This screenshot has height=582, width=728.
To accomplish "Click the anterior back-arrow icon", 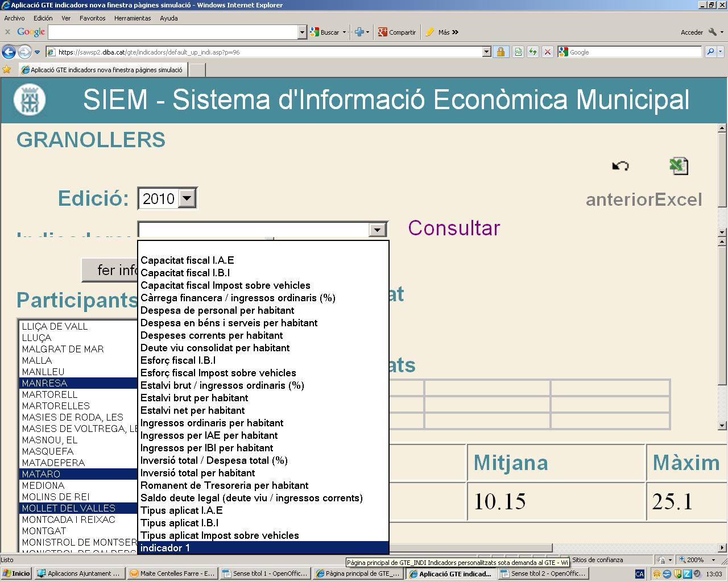I will pos(620,166).
